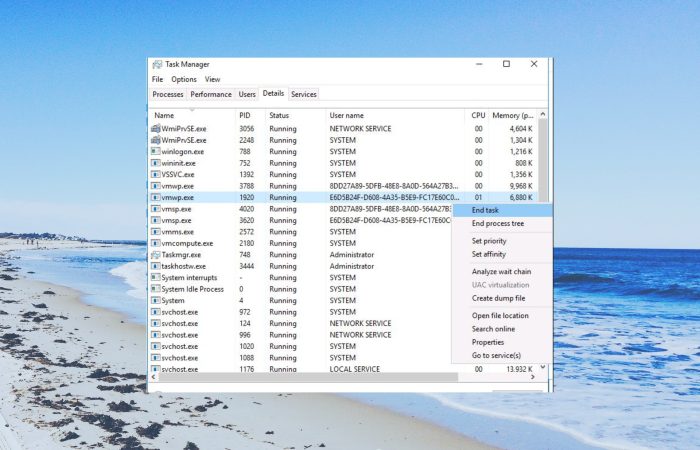This screenshot has width=700, height=450.
Task: Click the Task Manager title bar icon
Action: [157, 64]
